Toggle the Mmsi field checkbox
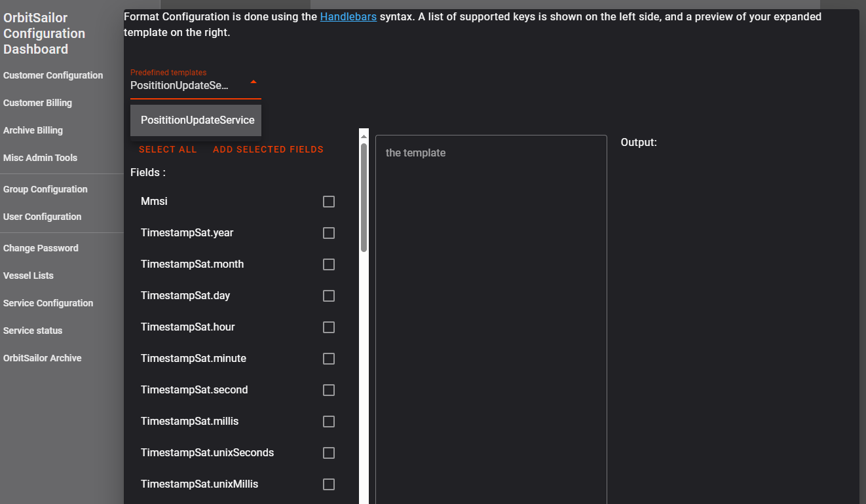 (329, 202)
